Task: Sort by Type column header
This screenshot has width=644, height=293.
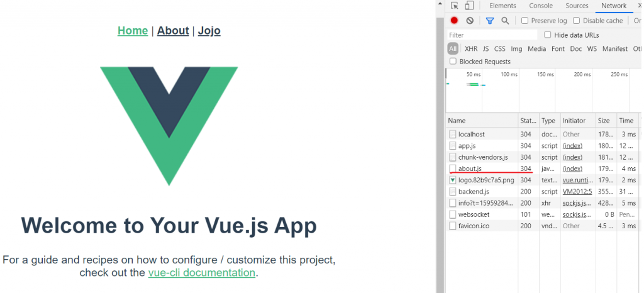Action: point(549,121)
